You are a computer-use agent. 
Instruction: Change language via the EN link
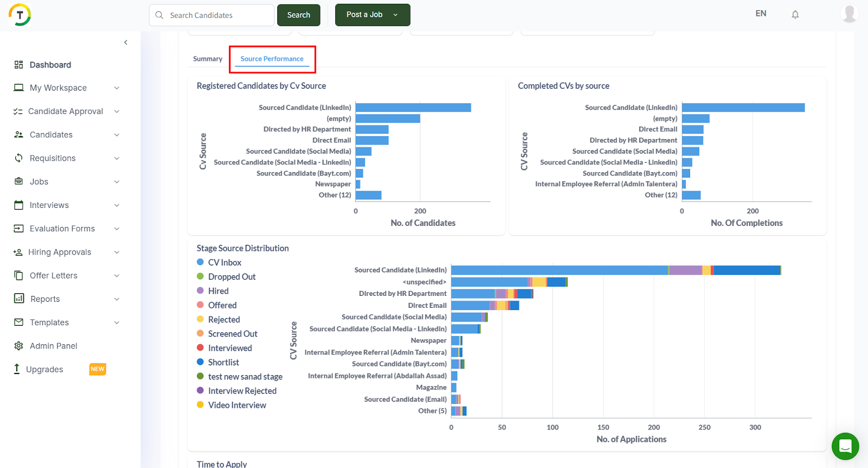pyautogui.click(x=761, y=14)
